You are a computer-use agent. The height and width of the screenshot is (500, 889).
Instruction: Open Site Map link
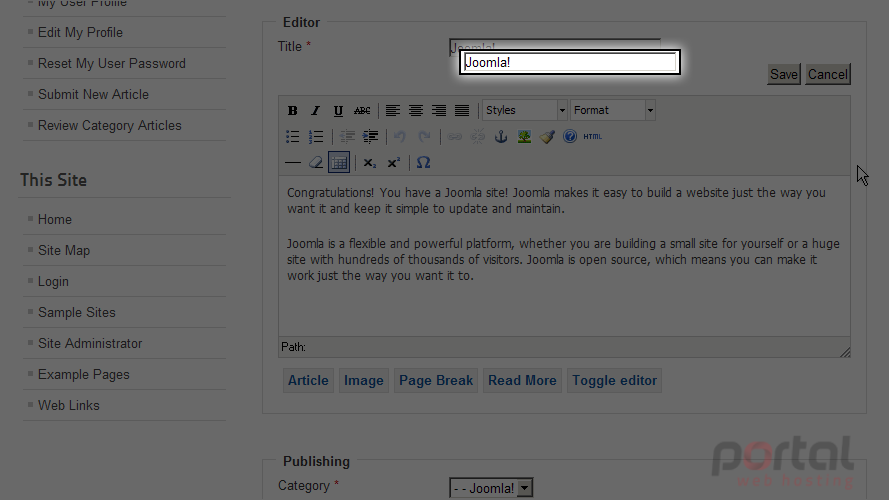pyautogui.click(x=64, y=251)
